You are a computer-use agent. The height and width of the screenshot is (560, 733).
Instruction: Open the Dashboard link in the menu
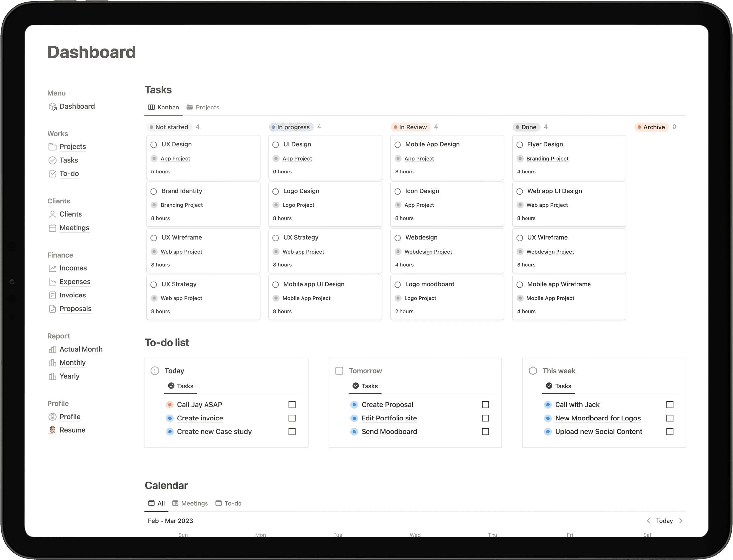[x=77, y=106]
